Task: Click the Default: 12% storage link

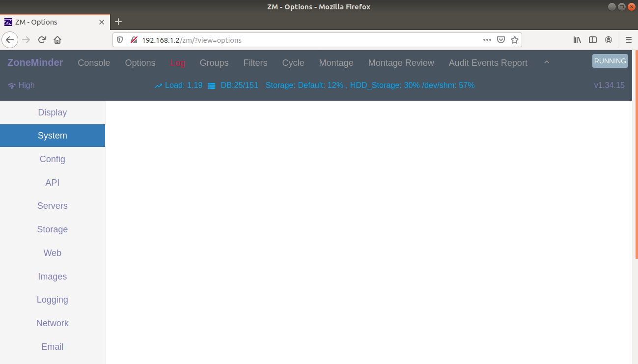Action: pyautogui.click(x=320, y=85)
